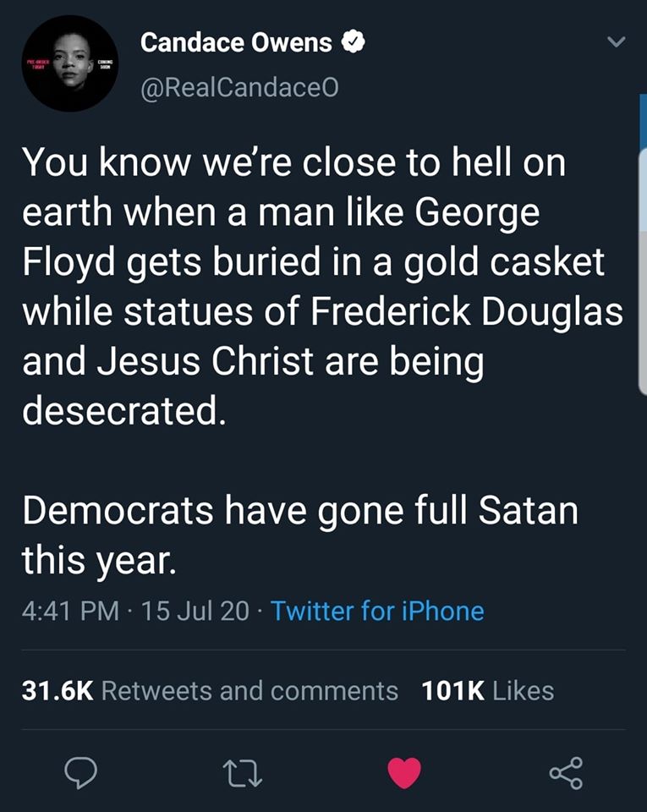This screenshot has width=647, height=812.
Task: Click the 'Democrats have gone full Satan' sentence
Action: pos(300,511)
